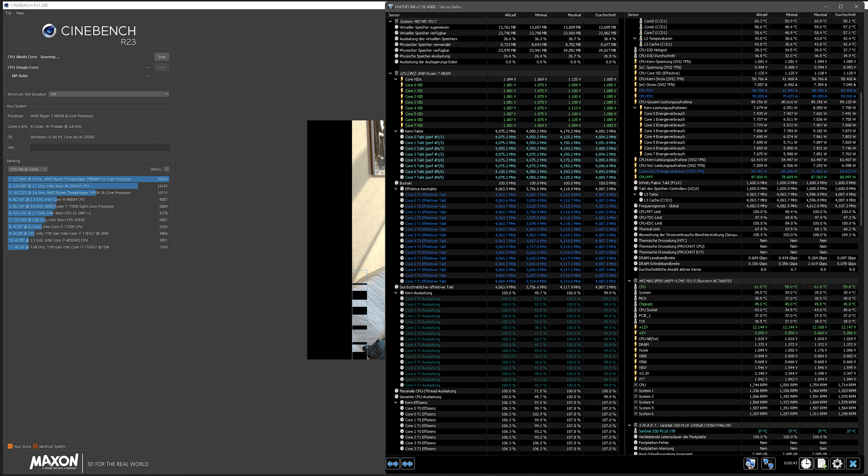Select ranking entry Core i7-1165G7 @15W
Screen dimensions: 868x476
[x=88, y=247]
